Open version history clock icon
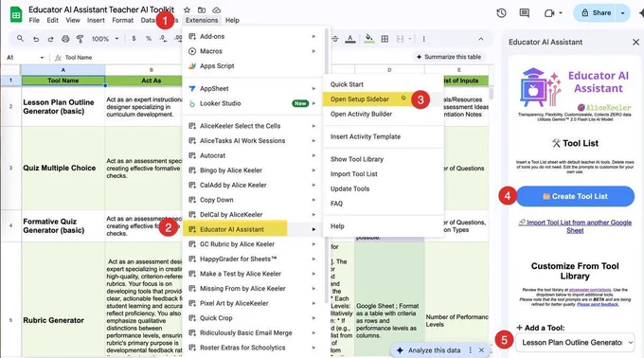This screenshot has height=358, width=644. coord(501,12)
